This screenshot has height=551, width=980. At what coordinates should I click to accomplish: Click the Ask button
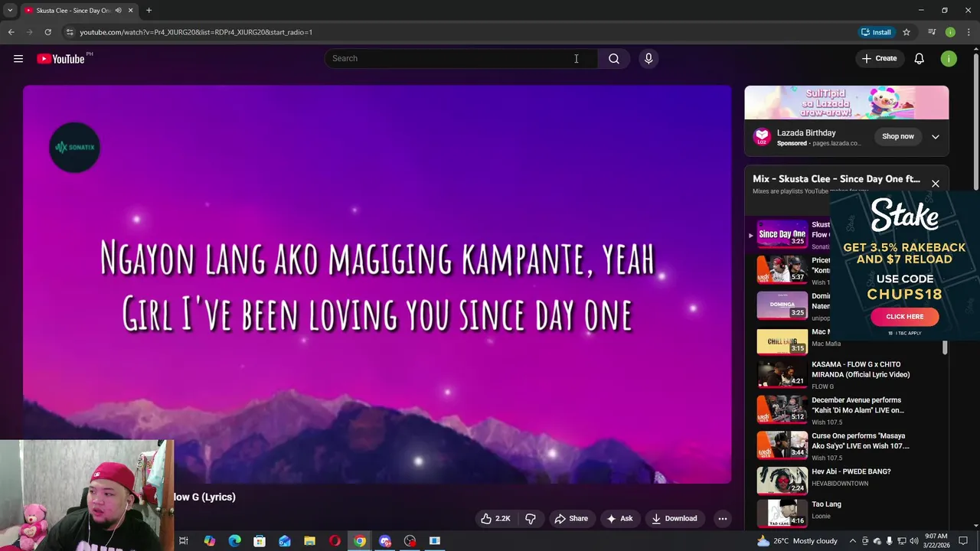[x=619, y=518]
